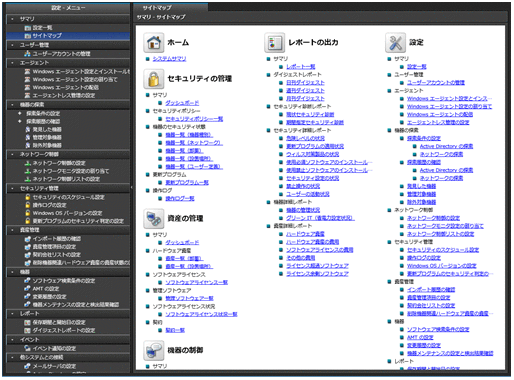
Task: Expand 探索条件の設定 plus node in the left menu
Action: 20,113
